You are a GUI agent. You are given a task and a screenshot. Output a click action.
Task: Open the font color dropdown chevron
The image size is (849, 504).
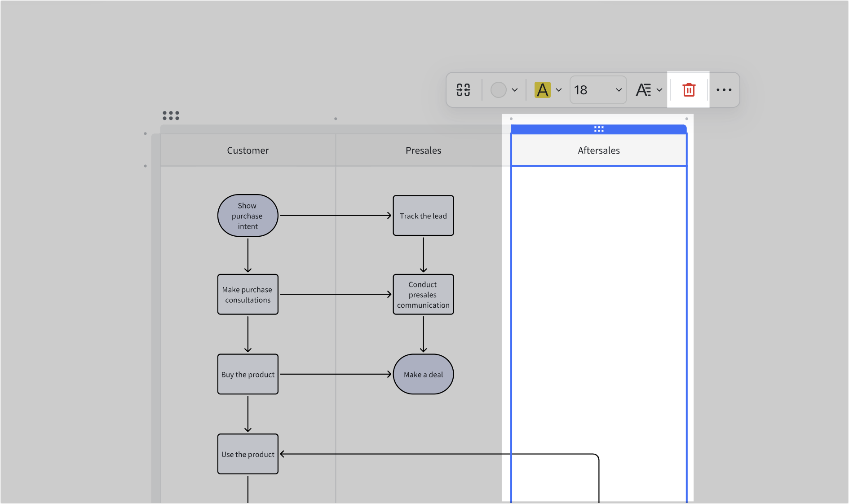[x=559, y=90]
